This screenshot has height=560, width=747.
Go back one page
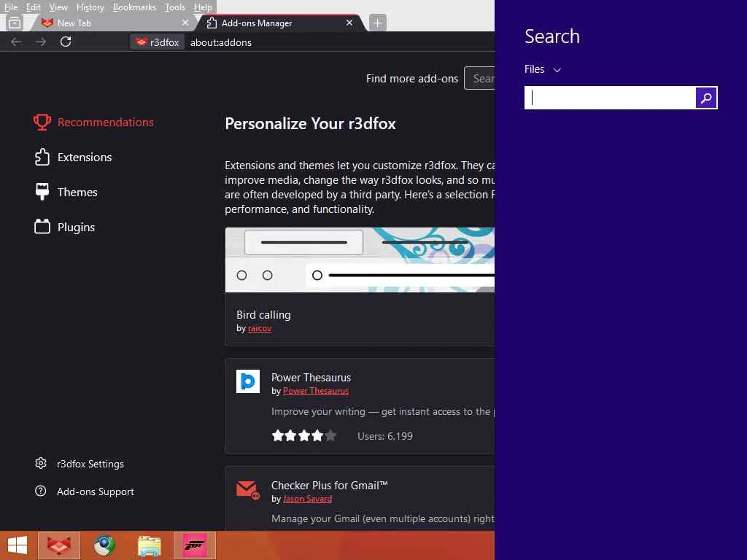coord(16,42)
